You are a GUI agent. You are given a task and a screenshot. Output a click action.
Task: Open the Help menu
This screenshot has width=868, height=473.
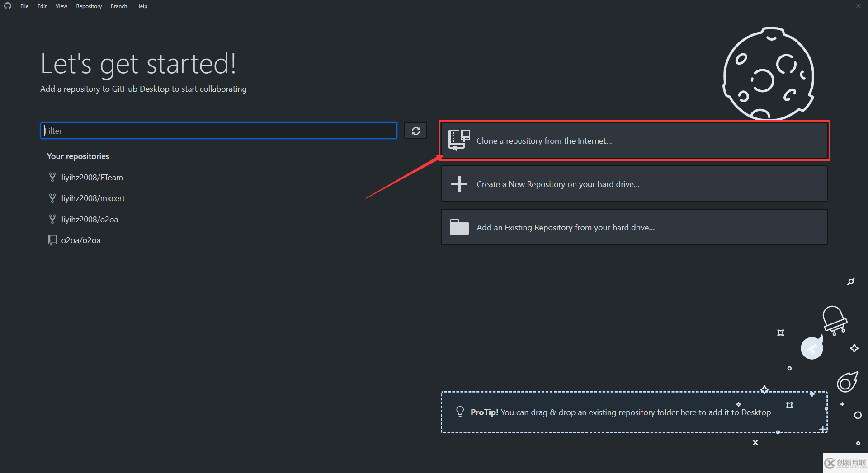coord(142,6)
